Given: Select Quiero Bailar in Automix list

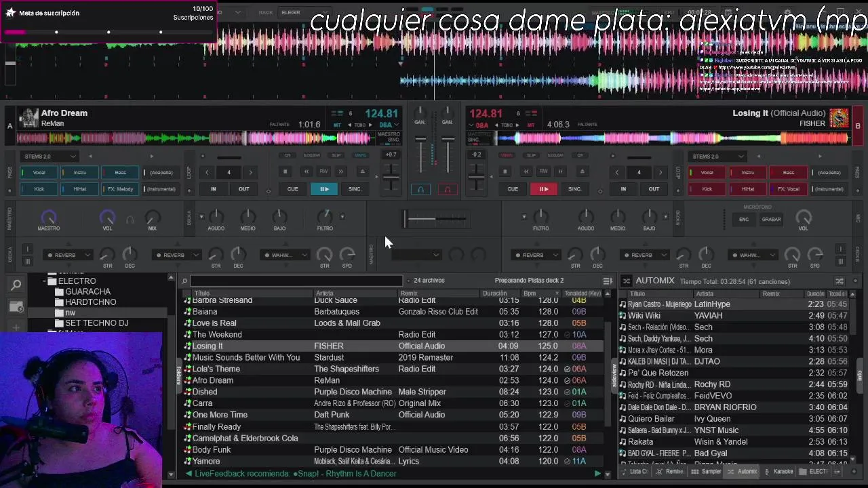Looking at the screenshot, I should click(x=732, y=419).
